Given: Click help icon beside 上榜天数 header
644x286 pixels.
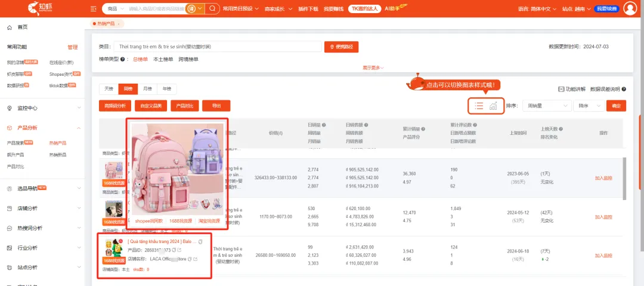Looking at the screenshot, I should click(561, 129).
